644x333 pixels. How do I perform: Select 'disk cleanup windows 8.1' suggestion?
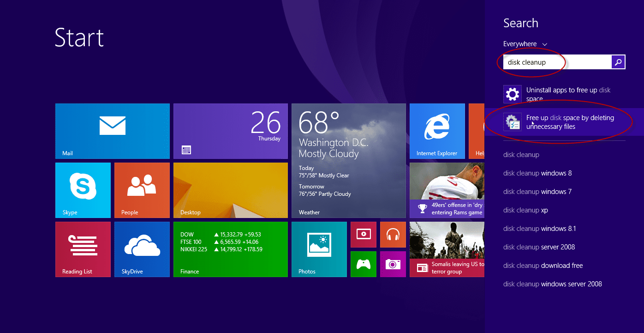pyautogui.click(x=540, y=229)
